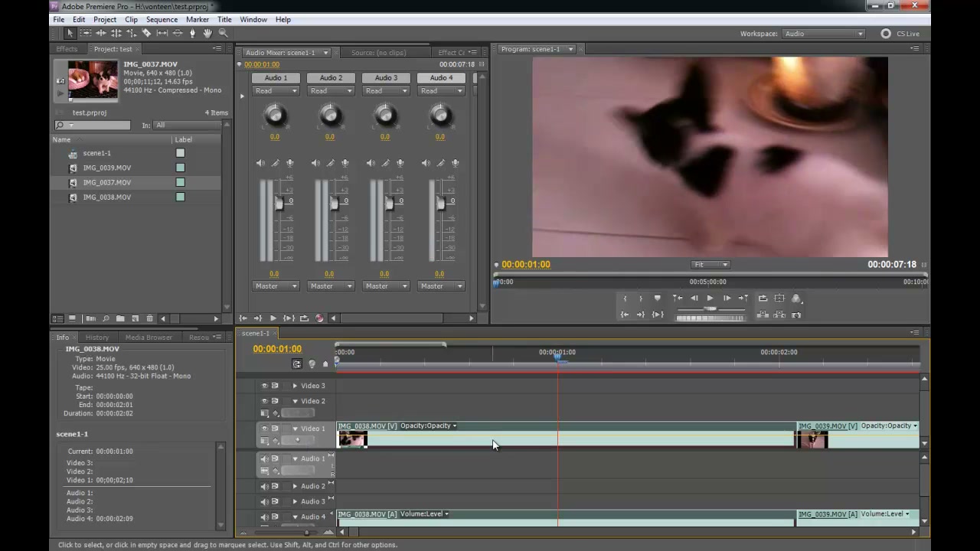The height and width of the screenshot is (551, 980).
Task: Toggle Video 1 track visibility eye
Action: [x=264, y=429]
